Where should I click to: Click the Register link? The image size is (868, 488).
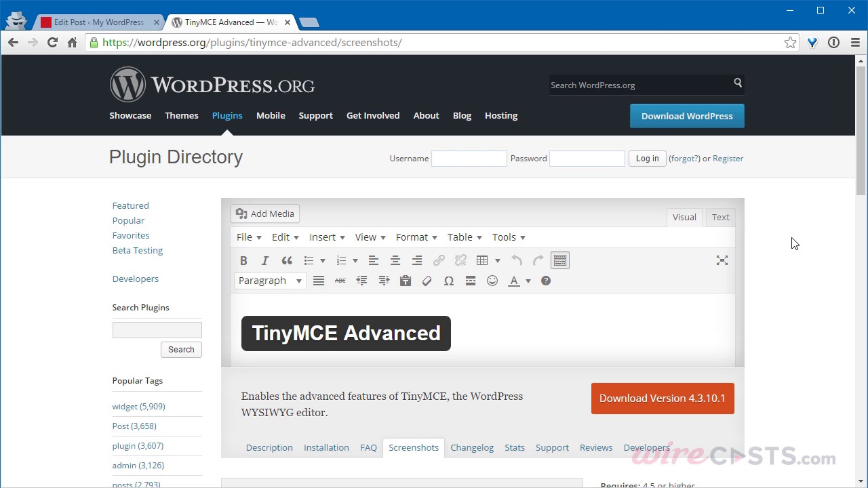[728, 158]
